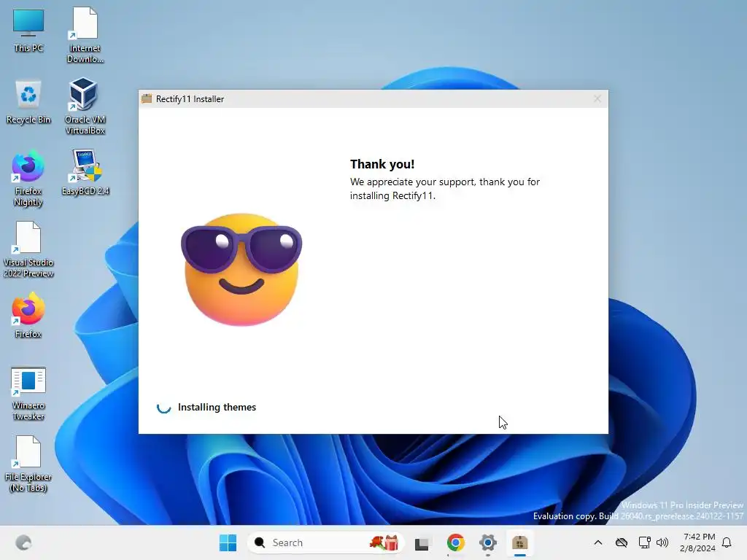Click the widgets icon at taskbar left
The height and width of the screenshot is (560, 747).
23,542
